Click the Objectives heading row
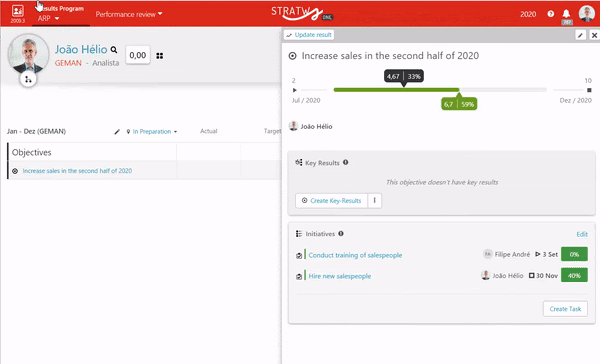This screenshot has height=364, width=600. click(x=145, y=152)
